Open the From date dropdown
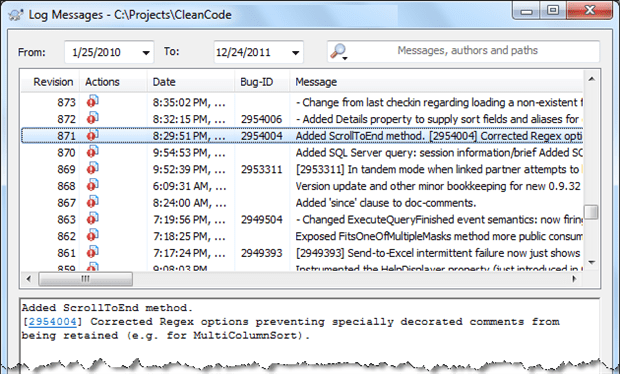The height and width of the screenshot is (374, 620). [146, 53]
